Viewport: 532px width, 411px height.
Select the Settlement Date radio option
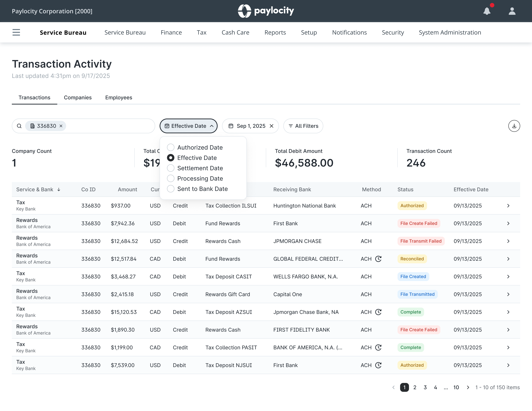(x=170, y=168)
